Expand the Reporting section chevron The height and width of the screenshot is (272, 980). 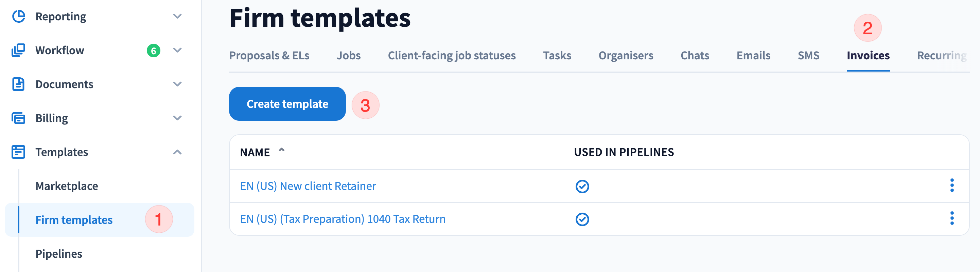(x=177, y=16)
